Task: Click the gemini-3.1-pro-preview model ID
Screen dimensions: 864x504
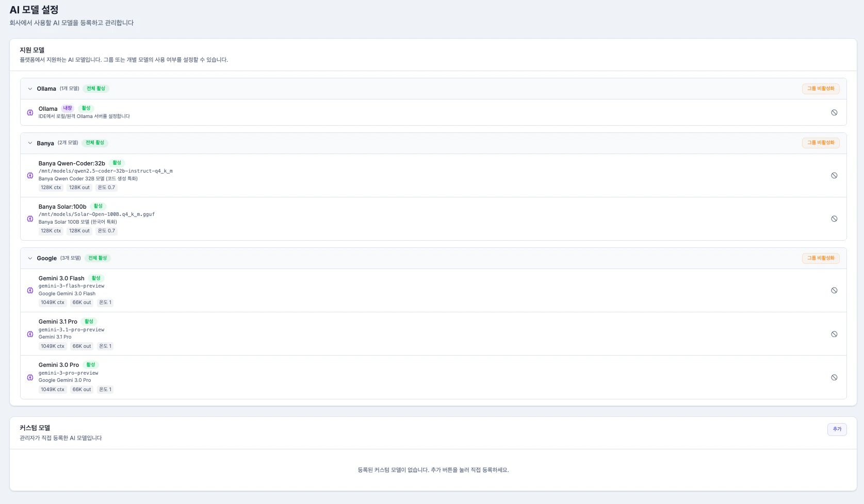Action: tap(72, 330)
